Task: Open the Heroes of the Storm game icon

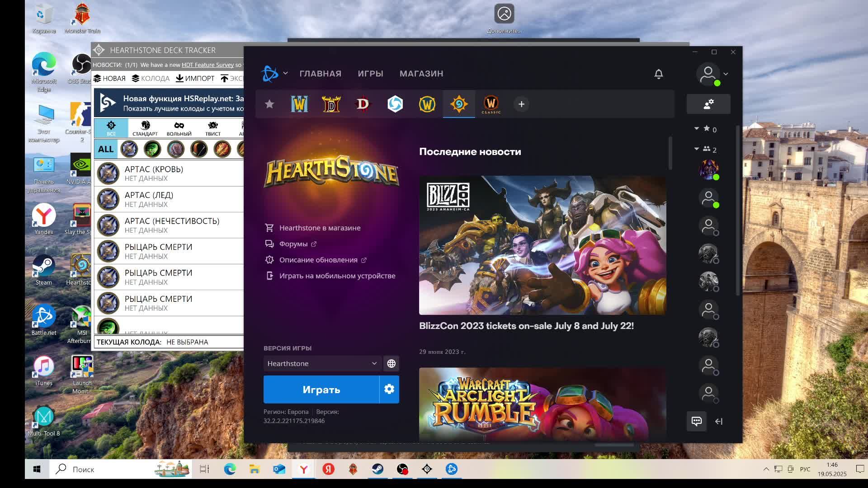Action: [x=396, y=104]
